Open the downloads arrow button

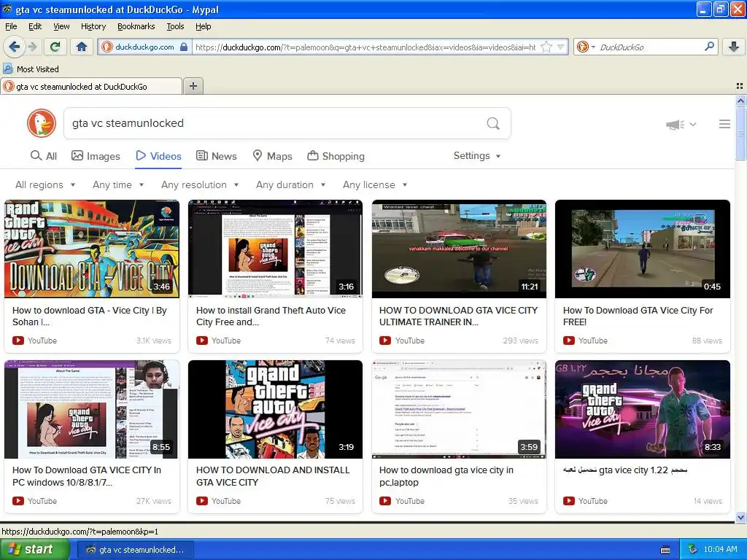click(734, 47)
